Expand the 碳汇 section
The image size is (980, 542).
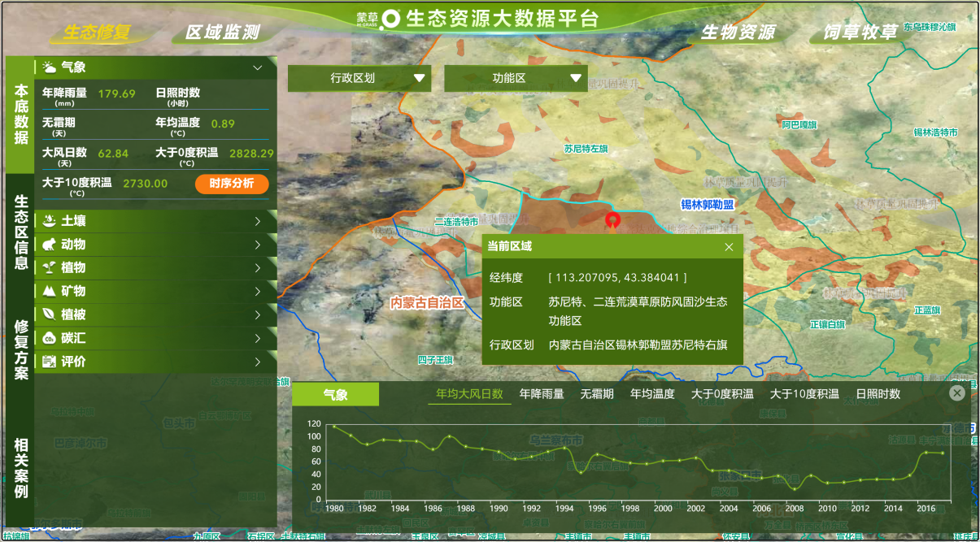click(257, 338)
